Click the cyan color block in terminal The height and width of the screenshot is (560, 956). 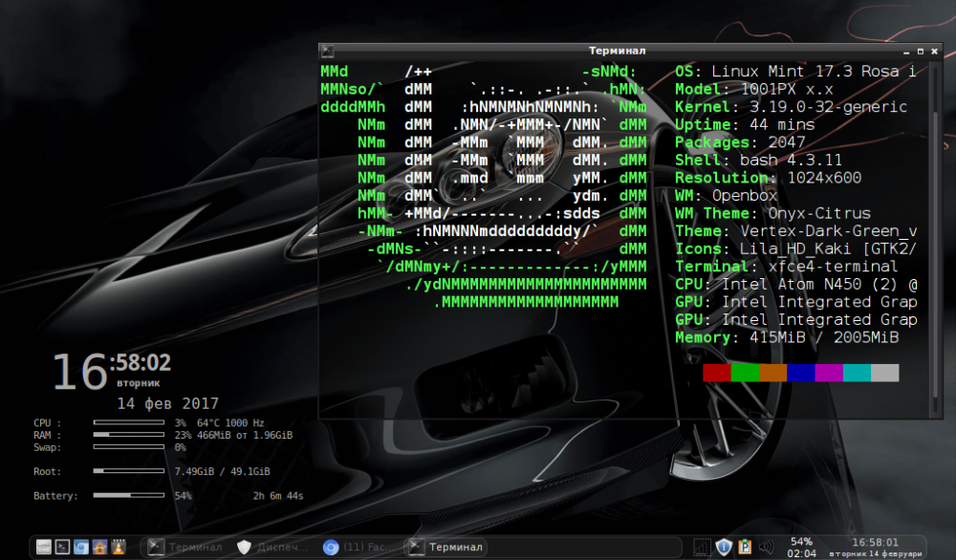tap(858, 373)
